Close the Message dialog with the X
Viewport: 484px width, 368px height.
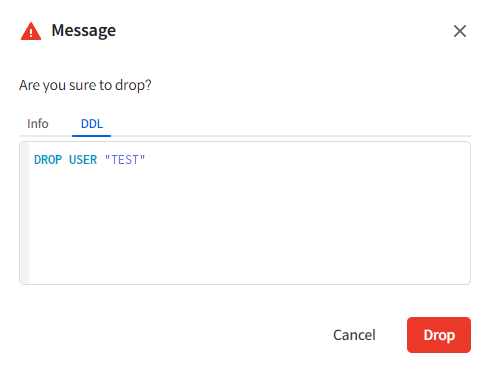tap(460, 31)
